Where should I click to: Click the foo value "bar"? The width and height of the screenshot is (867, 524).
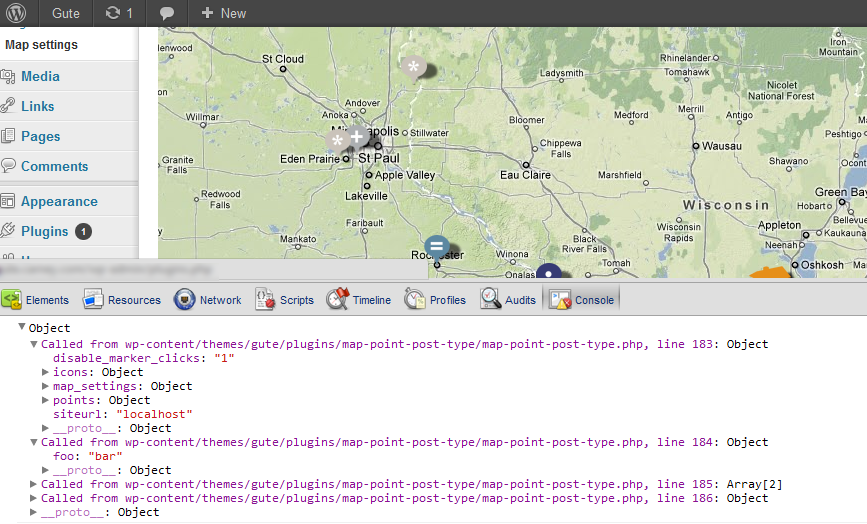[105, 456]
